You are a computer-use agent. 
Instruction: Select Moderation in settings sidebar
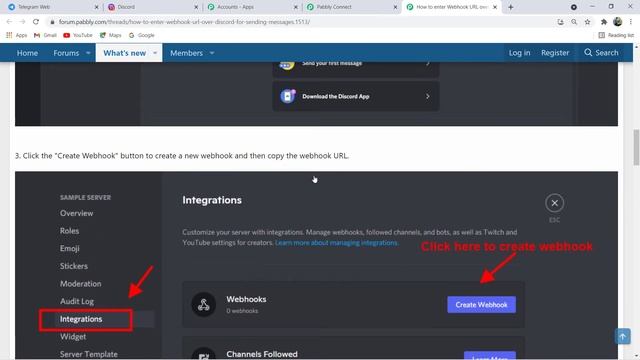(x=80, y=283)
